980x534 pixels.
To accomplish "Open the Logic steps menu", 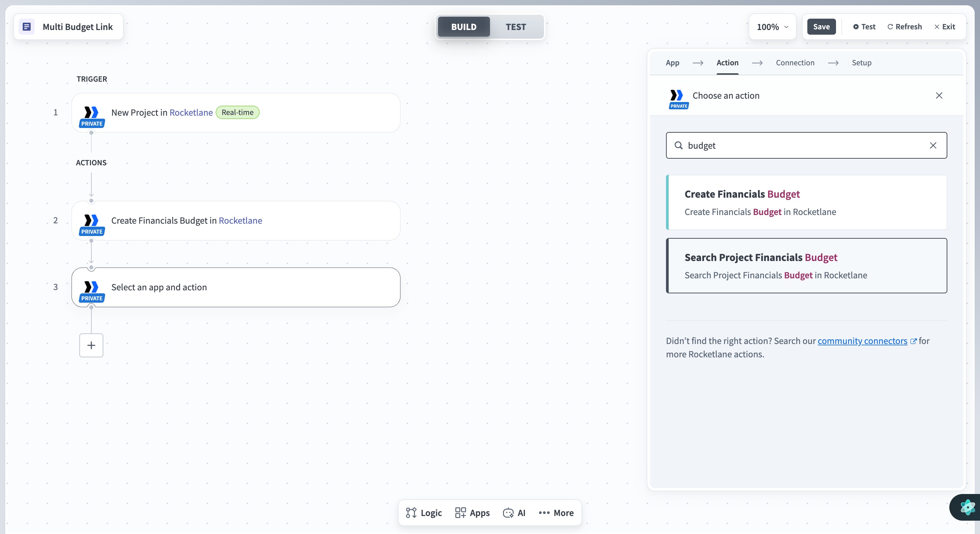I will (x=423, y=513).
